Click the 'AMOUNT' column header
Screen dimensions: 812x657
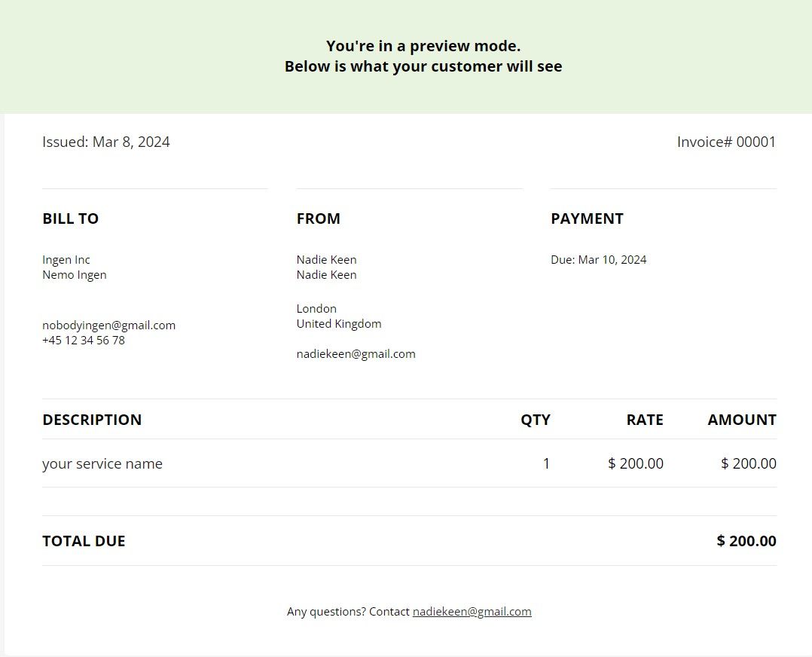[x=742, y=420]
